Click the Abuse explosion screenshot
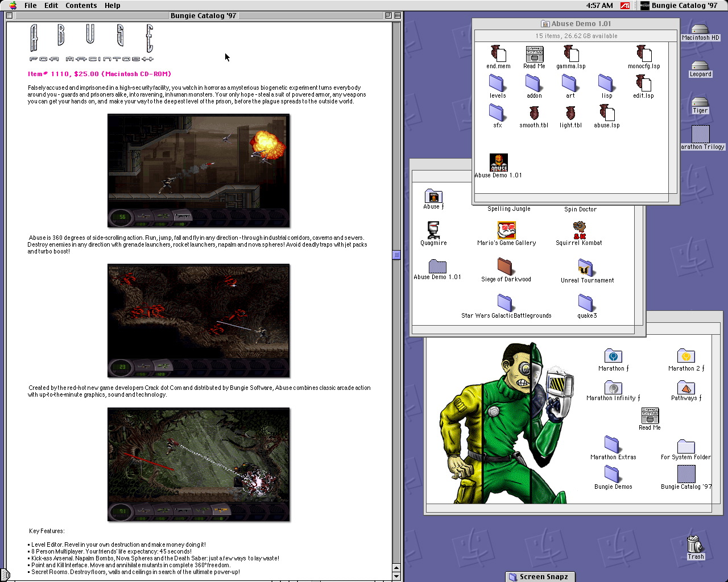This screenshot has width=728, height=582. (198, 171)
